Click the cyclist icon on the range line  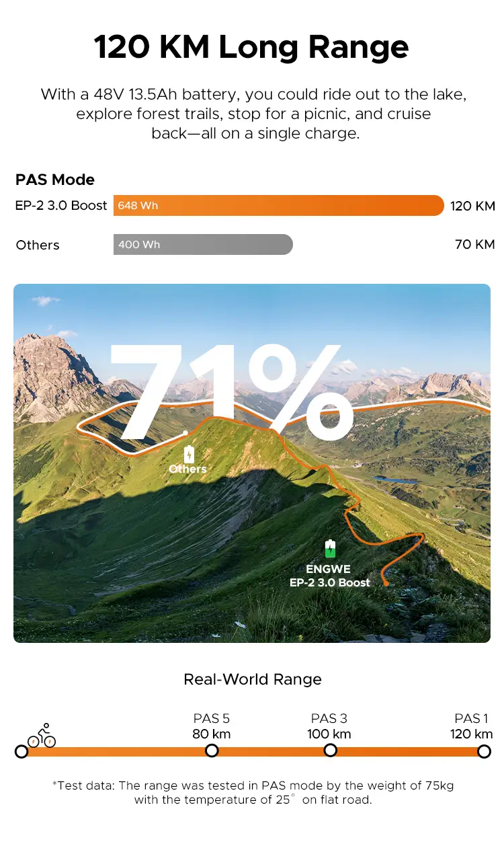point(42,736)
